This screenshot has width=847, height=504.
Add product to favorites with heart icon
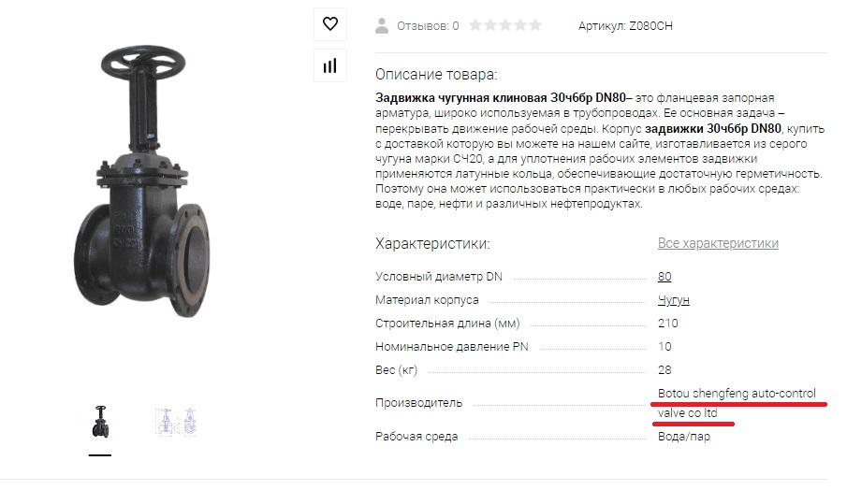330,24
